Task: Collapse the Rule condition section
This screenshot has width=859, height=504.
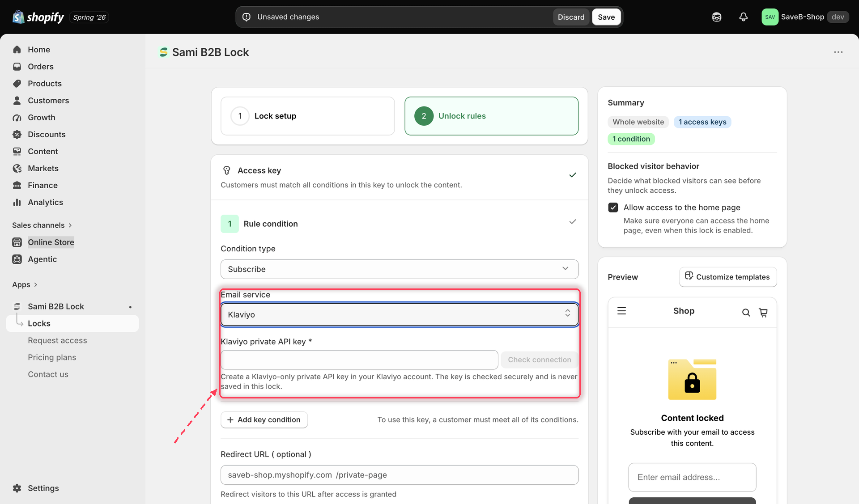Action: pos(572,222)
